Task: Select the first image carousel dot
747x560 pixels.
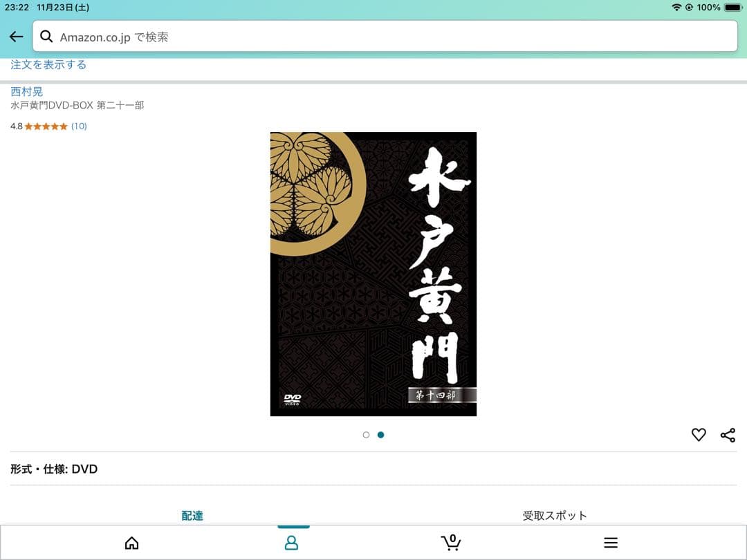Action: pos(366,435)
